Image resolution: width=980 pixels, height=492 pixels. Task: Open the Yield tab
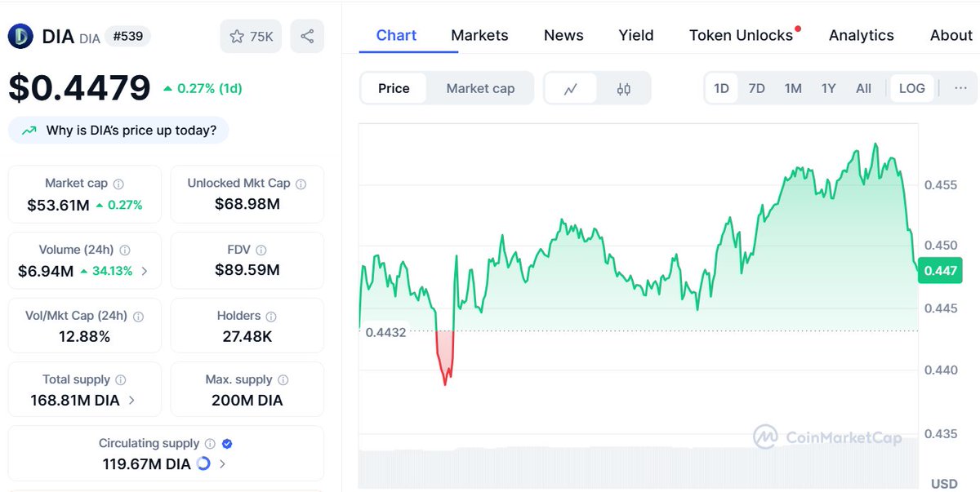pyautogui.click(x=636, y=35)
